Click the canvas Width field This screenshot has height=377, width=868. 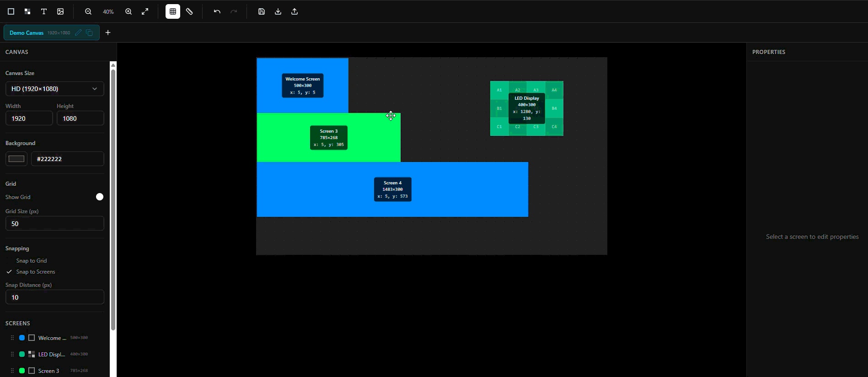click(29, 118)
